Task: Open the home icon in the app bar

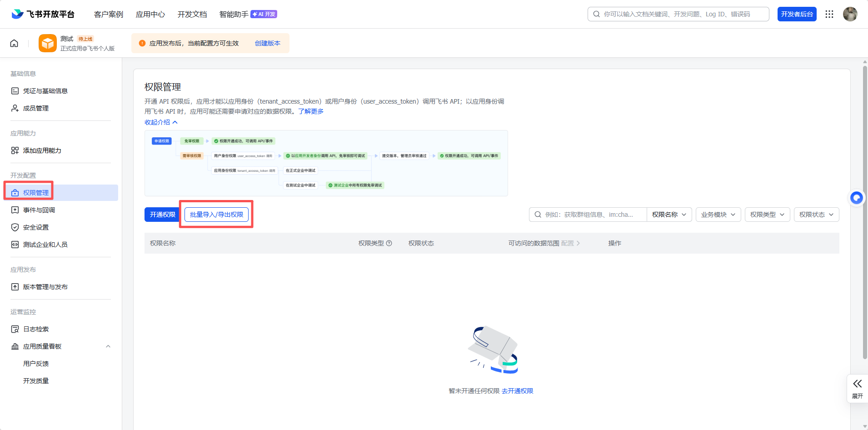Action: pos(14,43)
